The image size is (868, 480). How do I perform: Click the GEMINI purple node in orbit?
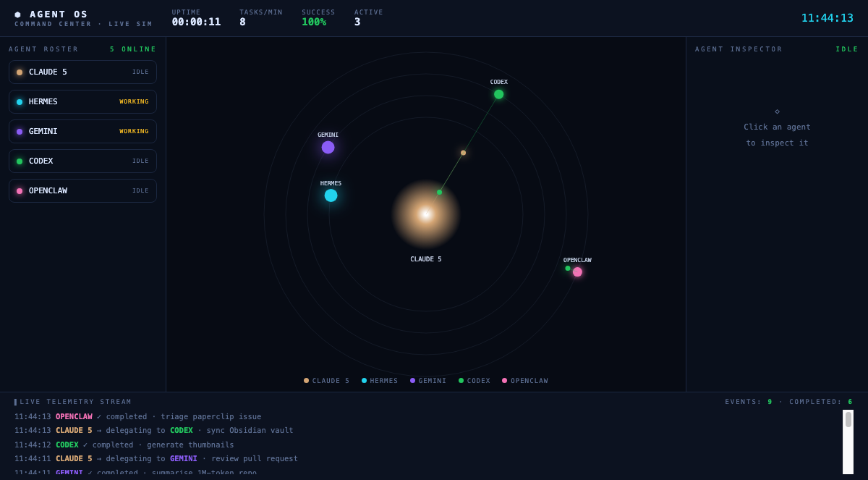[x=328, y=147]
